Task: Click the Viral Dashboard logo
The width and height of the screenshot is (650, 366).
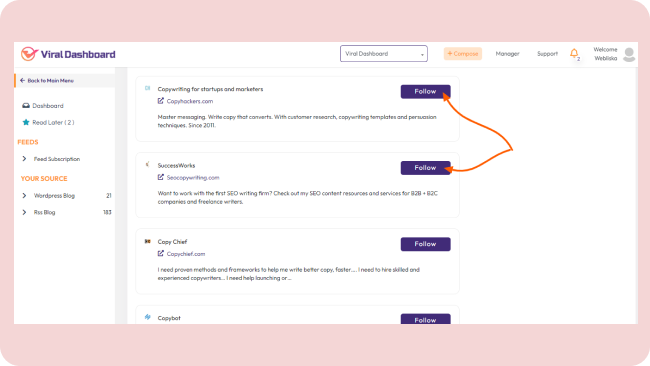Action: pos(68,54)
